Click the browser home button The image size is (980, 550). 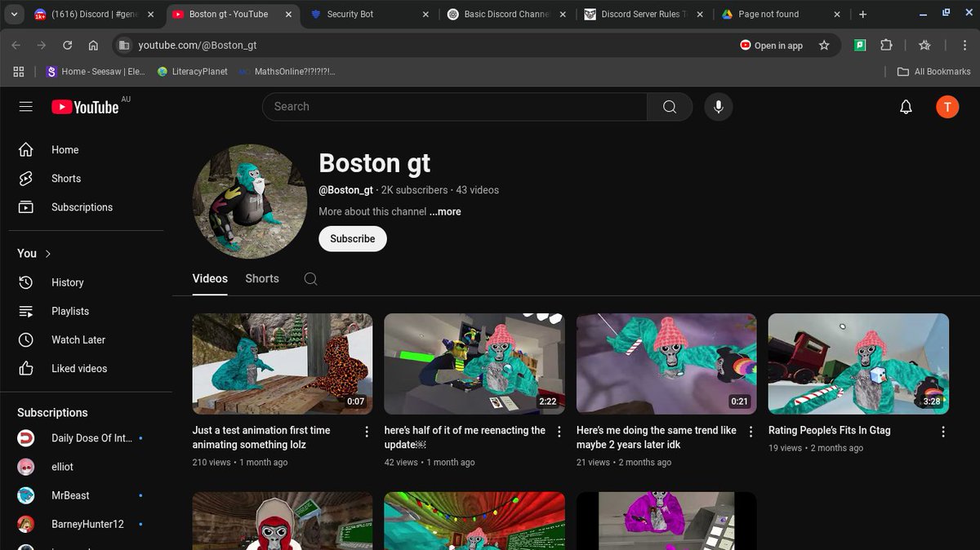pos(93,46)
